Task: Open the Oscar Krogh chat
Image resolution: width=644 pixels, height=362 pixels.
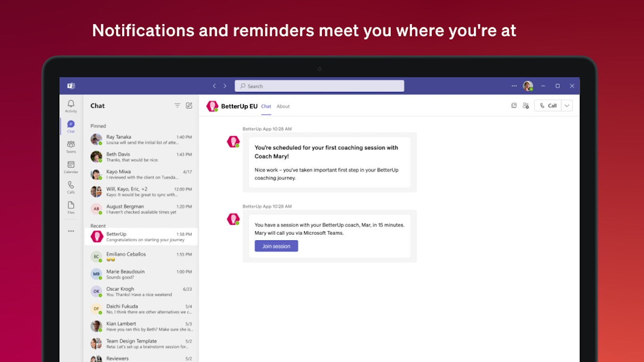Action: coord(141,292)
